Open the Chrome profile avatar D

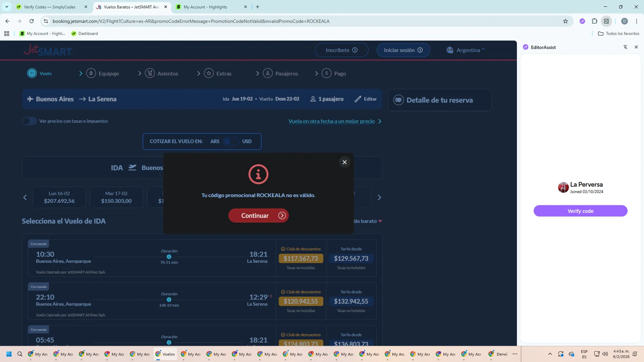[624, 21]
